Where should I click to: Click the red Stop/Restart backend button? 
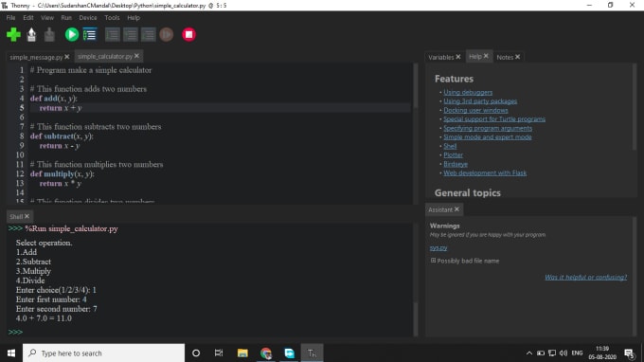(188, 34)
